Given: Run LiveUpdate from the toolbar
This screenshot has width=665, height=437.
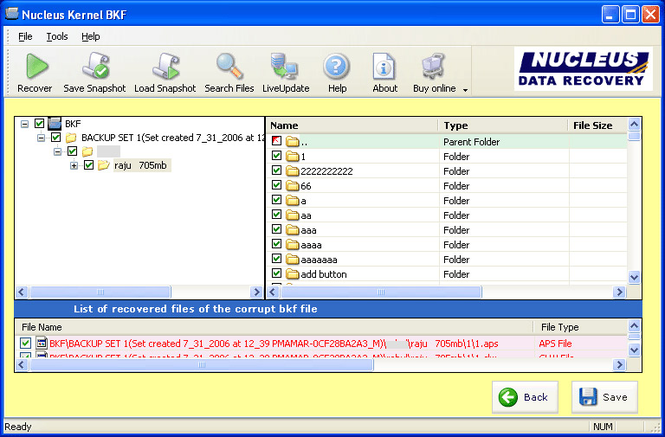Looking at the screenshot, I should point(285,66).
